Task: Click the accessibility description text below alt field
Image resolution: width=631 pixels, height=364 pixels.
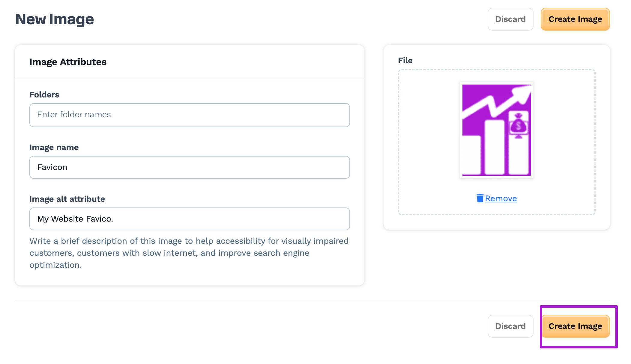Action: tap(189, 253)
